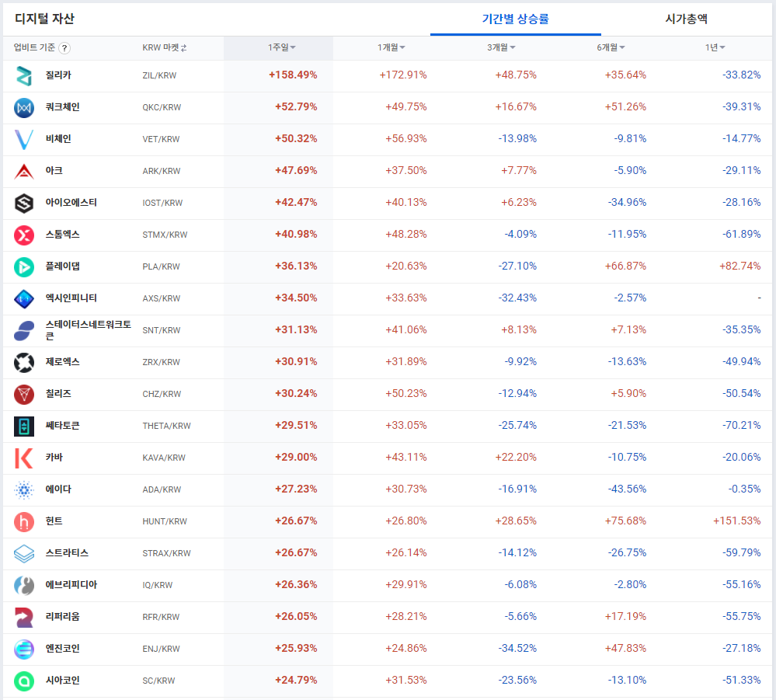Click the VeChain (VET) coin logo
The image size is (776, 700).
click(24, 140)
